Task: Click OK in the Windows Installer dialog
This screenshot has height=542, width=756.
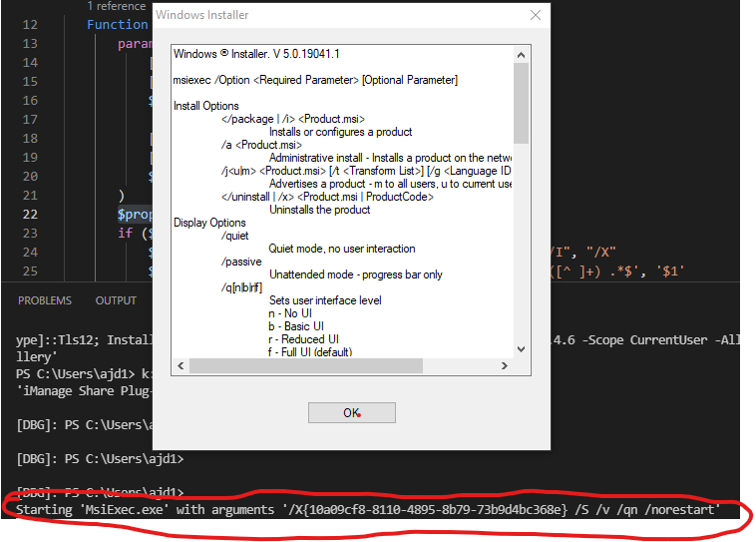Action: pos(351,412)
